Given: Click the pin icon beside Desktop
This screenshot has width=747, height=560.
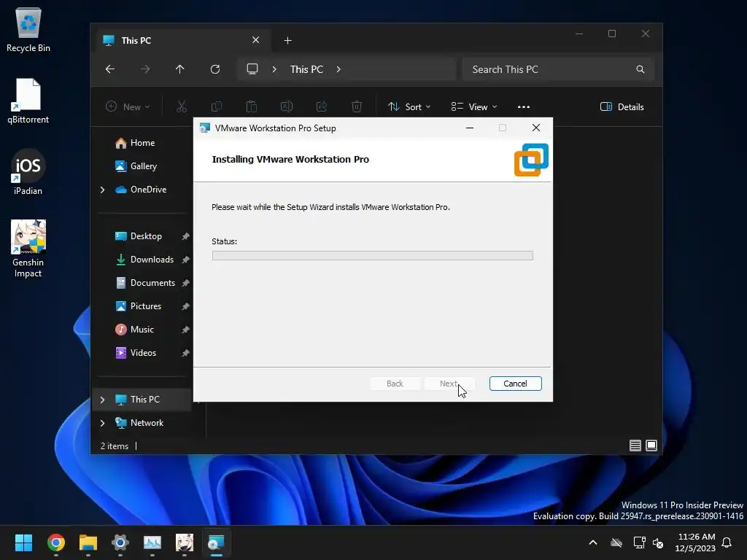Looking at the screenshot, I should [185, 236].
